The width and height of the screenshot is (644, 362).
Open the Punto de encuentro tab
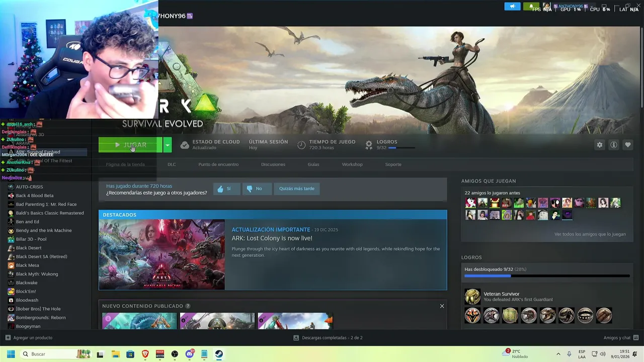(x=218, y=164)
